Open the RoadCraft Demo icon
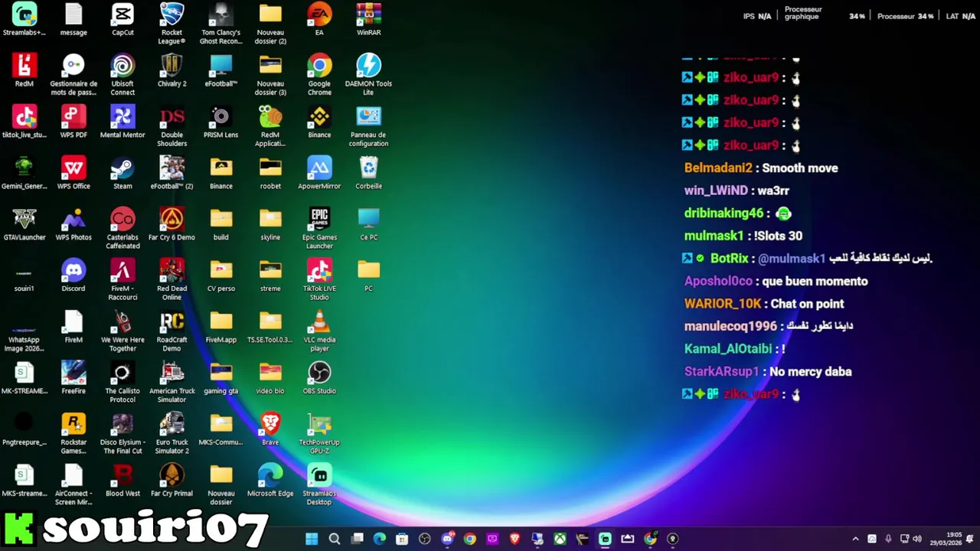 pos(171,331)
